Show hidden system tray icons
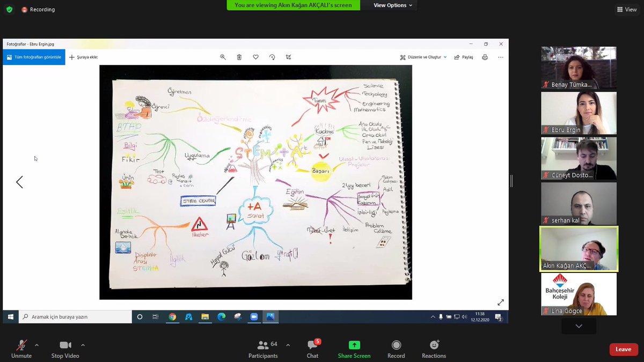The image size is (644, 362). [433, 317]
